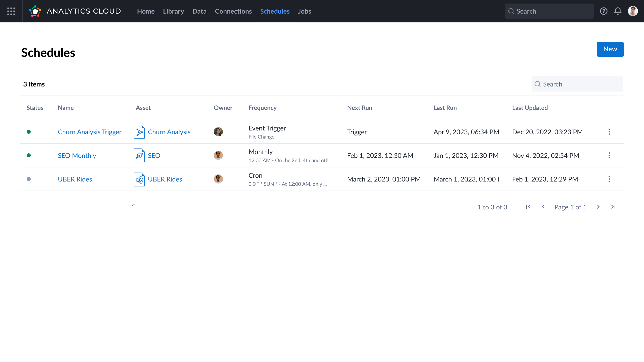Open the user profile avatar menu
Image resolution: width=644 pixels, height=362 pixels.
coord(633,11)
